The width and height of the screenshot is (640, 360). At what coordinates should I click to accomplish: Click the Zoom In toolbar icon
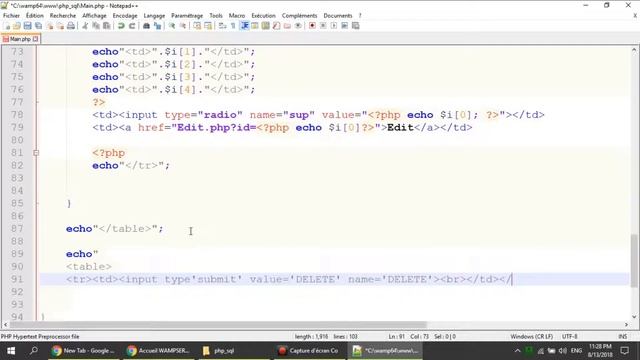tap(172, 26)
